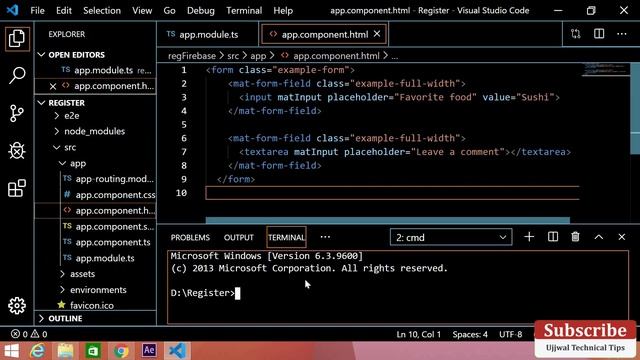Click 'src' in the editor breadcrumb
Screen dimensions: 640x360
233,56
